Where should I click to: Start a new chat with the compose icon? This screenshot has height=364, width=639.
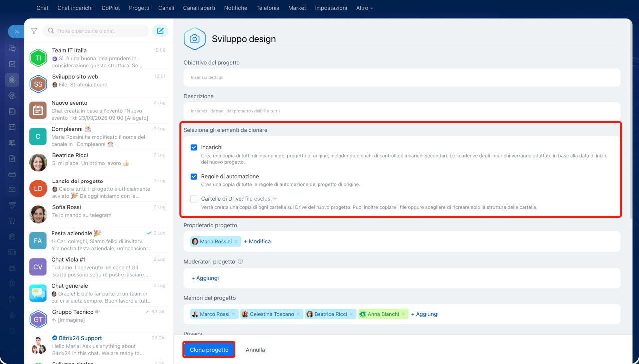160,31
